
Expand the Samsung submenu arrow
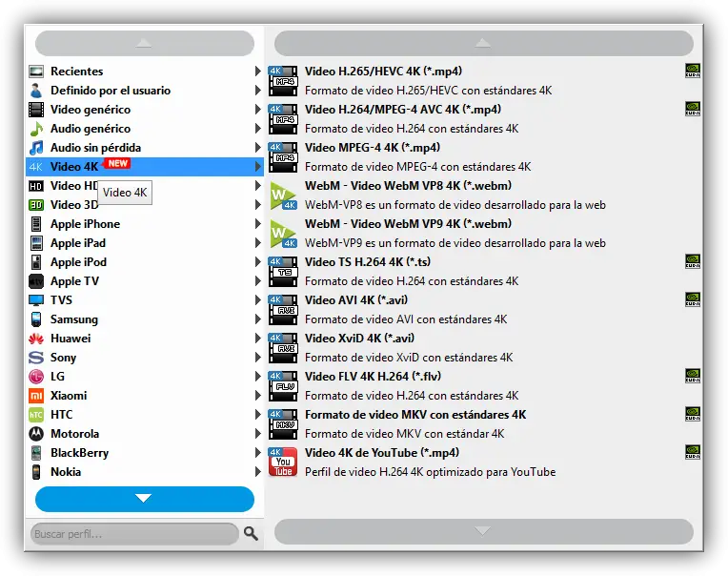[x=258, y=319]
